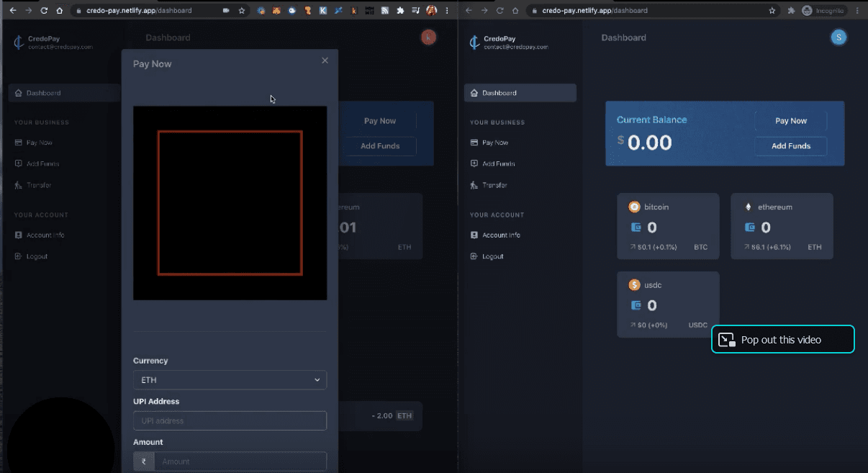Click the UPI address input field
The image size is (868, 473).
pos(230,420)
